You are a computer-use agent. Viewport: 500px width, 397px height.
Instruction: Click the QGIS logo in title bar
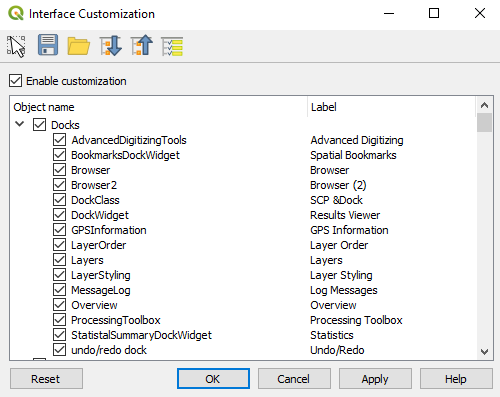[x=16, y=14]
